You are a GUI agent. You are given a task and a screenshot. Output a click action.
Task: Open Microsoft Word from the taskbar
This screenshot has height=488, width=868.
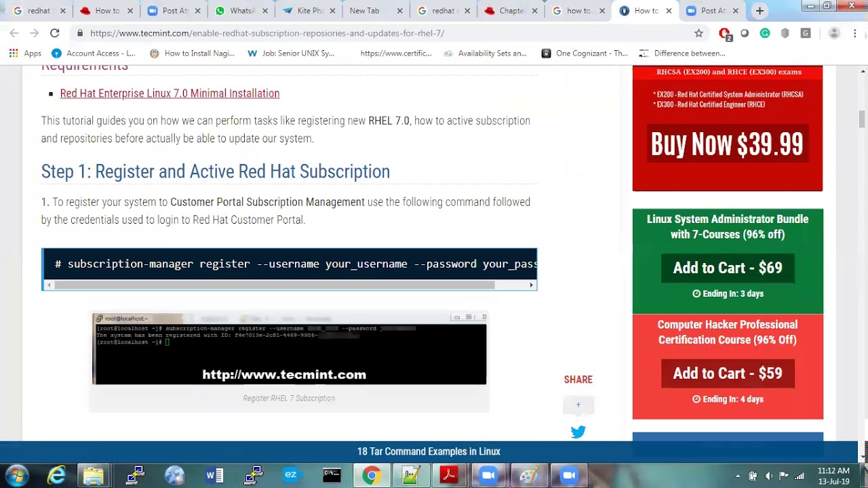tap(214, 475)
